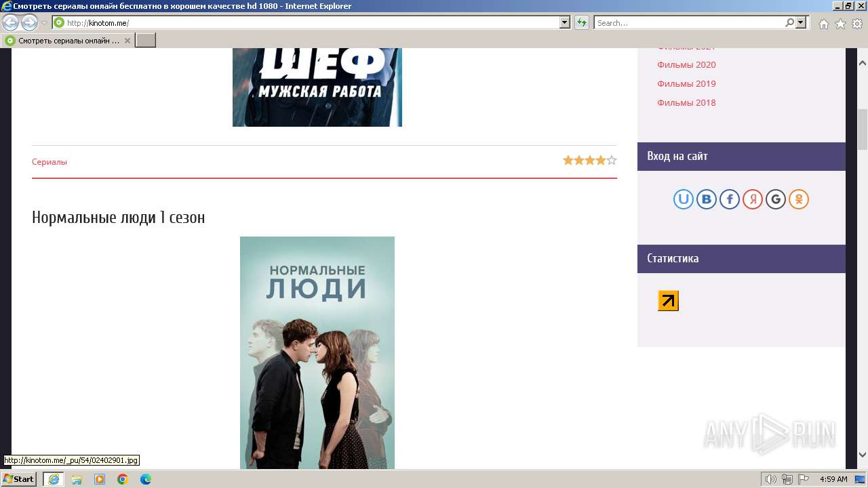Click the Нормальные люди poster image
This screenshot has width=868, height=488.
click(317, 352)
